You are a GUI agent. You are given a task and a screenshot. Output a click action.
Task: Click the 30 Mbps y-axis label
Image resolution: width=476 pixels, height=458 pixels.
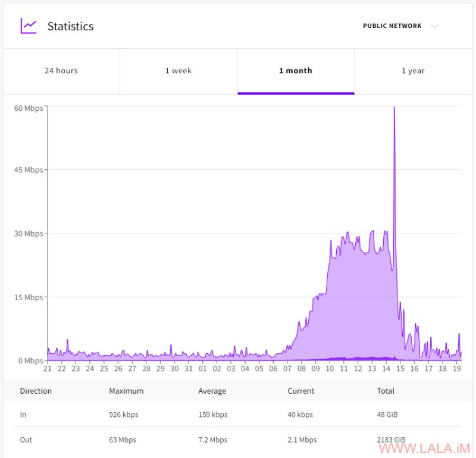pyautogui.click(x=29, y=233)
